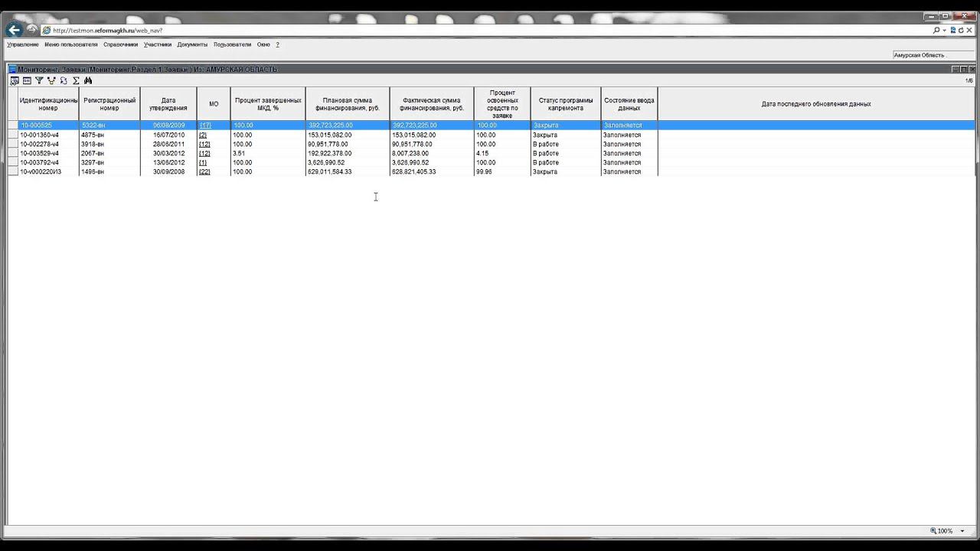Open the {12} link in row 10-002278-v4
This screenshot has width=980, height=551.
pyautogui.click(x=204, y=144)
